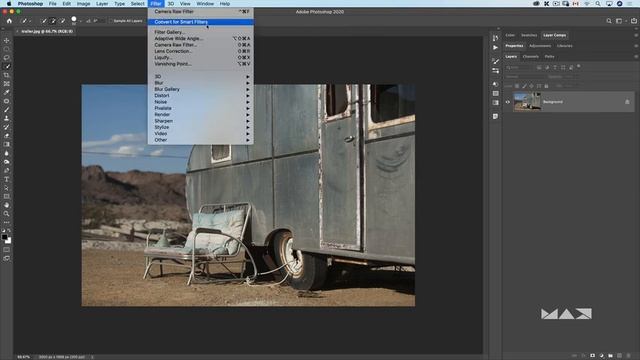The height and width of the screenshot is (360, 640).
Task: Select the Eyedropper tool
Action: click(7, 92)
